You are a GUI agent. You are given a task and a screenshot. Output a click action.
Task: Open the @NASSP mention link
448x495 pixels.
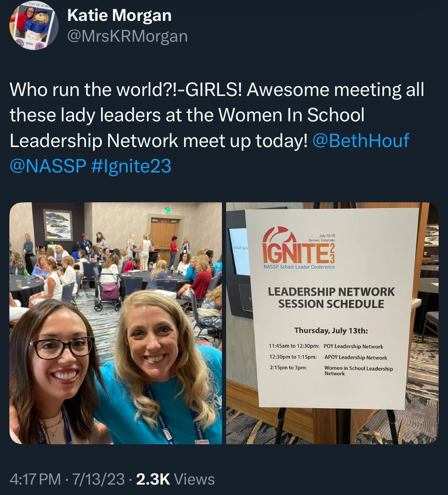48,166
